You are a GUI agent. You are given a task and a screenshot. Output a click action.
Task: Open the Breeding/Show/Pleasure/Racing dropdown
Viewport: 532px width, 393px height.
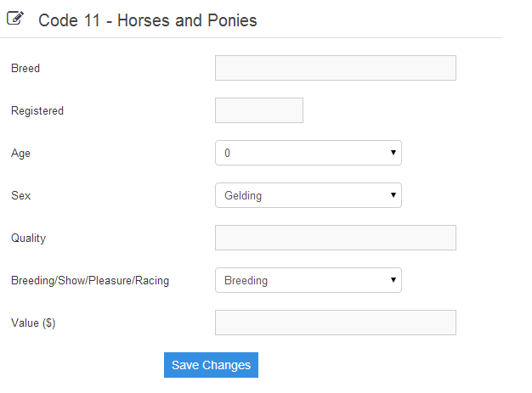[x=308, y=280]
